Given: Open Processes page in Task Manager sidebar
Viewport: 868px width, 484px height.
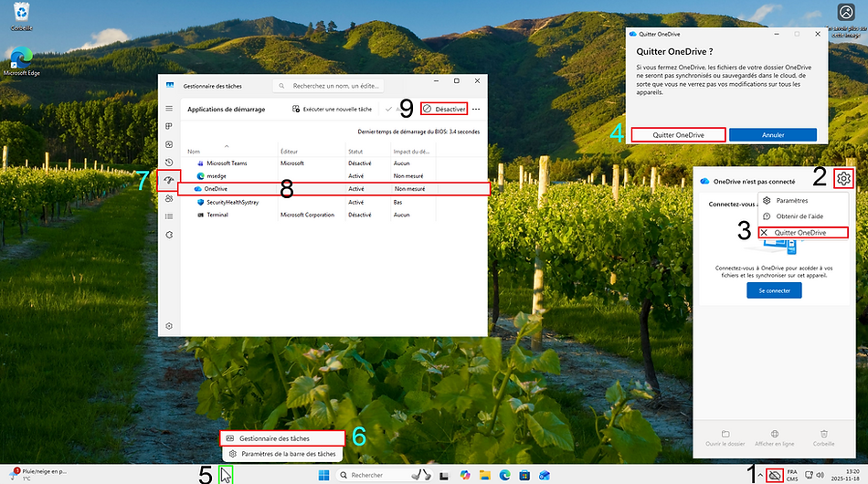Looking at the screenshot, I should [169, 126].
